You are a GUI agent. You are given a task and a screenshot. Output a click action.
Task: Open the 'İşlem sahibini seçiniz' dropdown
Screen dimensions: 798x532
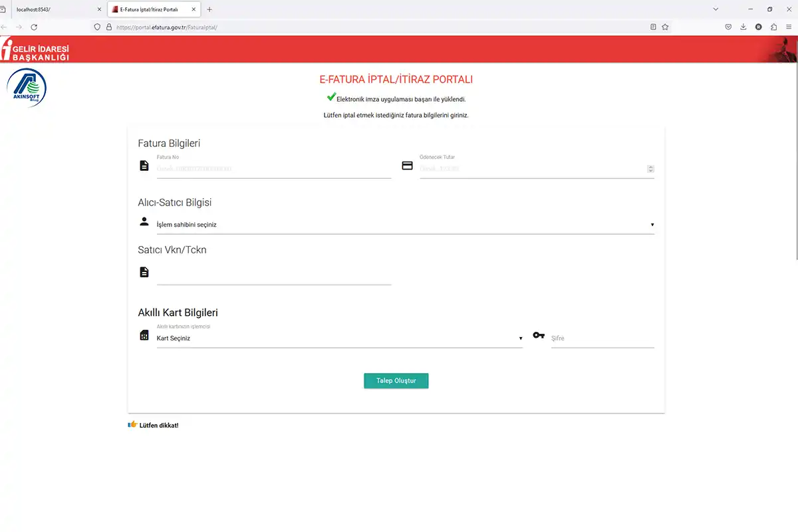pos(405,225)
